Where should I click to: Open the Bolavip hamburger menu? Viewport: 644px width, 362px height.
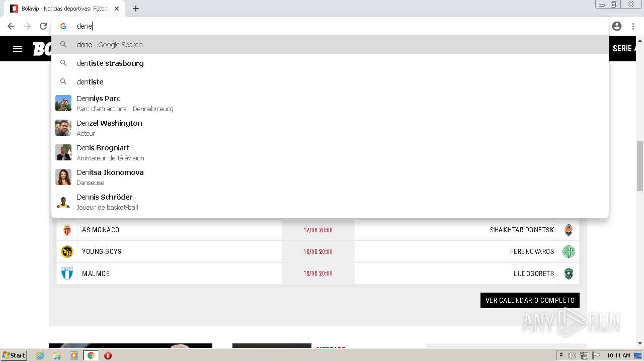tap(18, 49)
